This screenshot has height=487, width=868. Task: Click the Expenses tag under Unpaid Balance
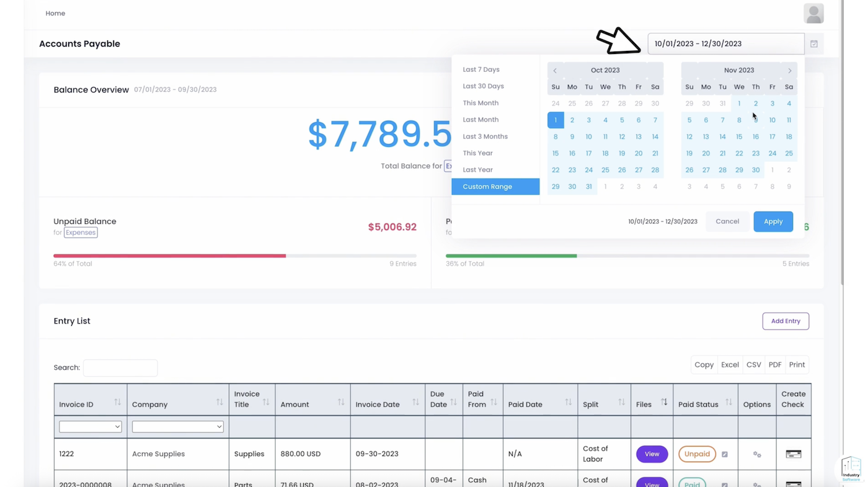pyautogui.click(x=81, y=233)
